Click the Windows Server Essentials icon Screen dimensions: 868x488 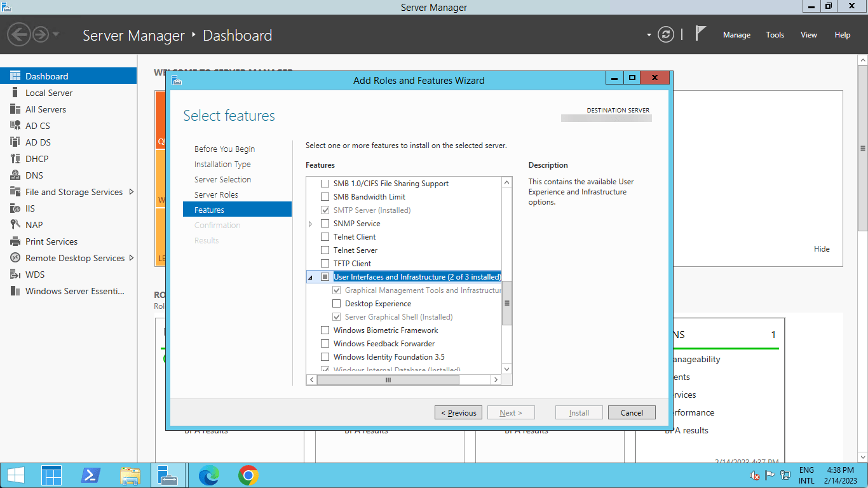coord(15,291)
